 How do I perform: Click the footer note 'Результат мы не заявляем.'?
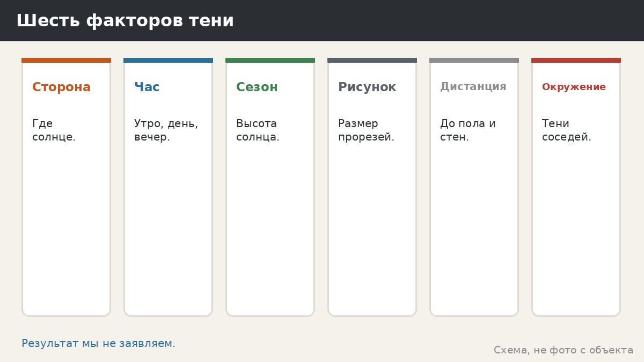click(98, 344)
